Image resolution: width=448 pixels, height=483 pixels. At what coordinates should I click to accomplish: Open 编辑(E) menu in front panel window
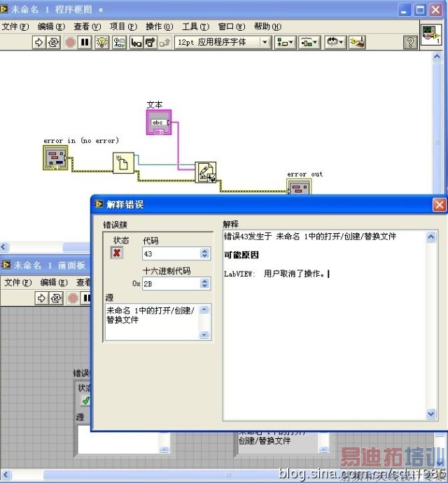point(54,283)
